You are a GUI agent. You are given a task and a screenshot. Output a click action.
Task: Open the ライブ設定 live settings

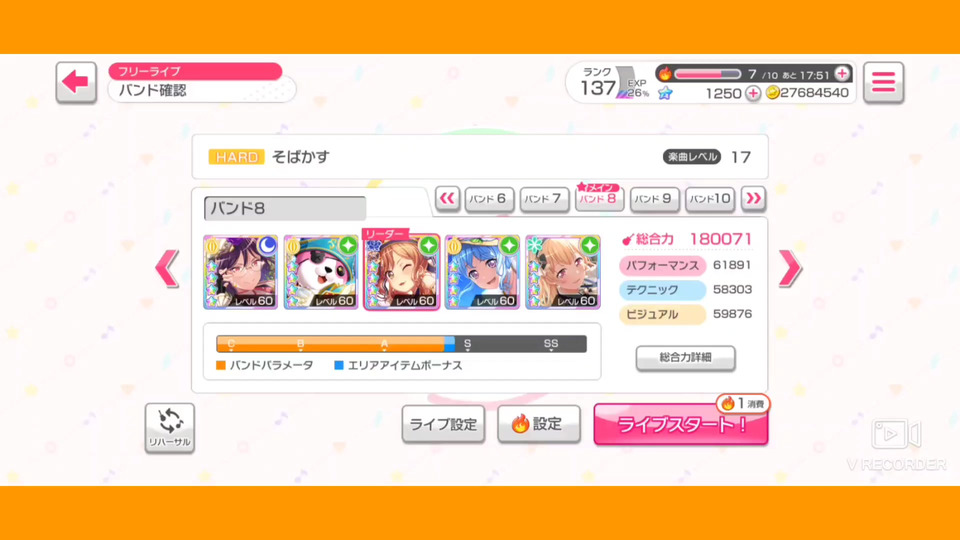pos(443,424)
